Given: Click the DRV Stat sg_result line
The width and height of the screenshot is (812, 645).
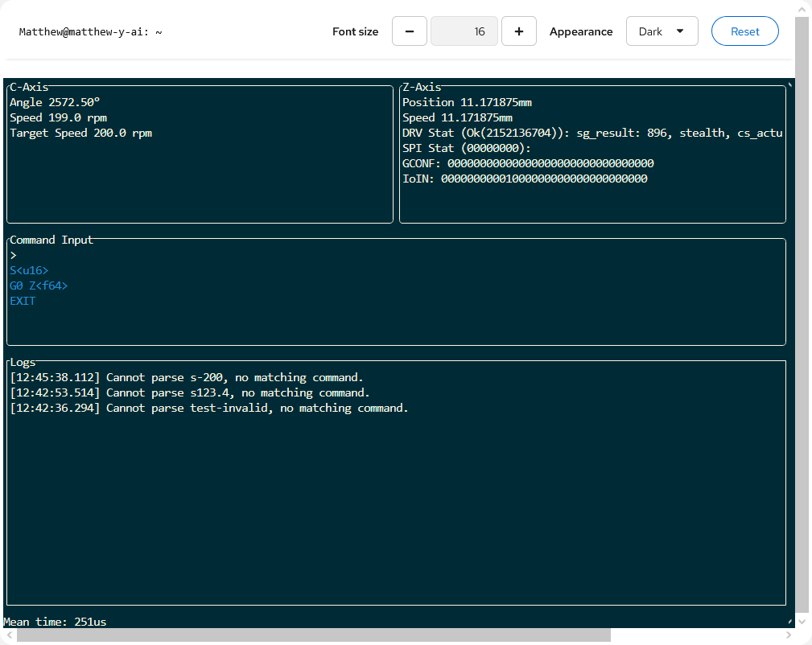Looking at the screenshot, I should [592, 133].
